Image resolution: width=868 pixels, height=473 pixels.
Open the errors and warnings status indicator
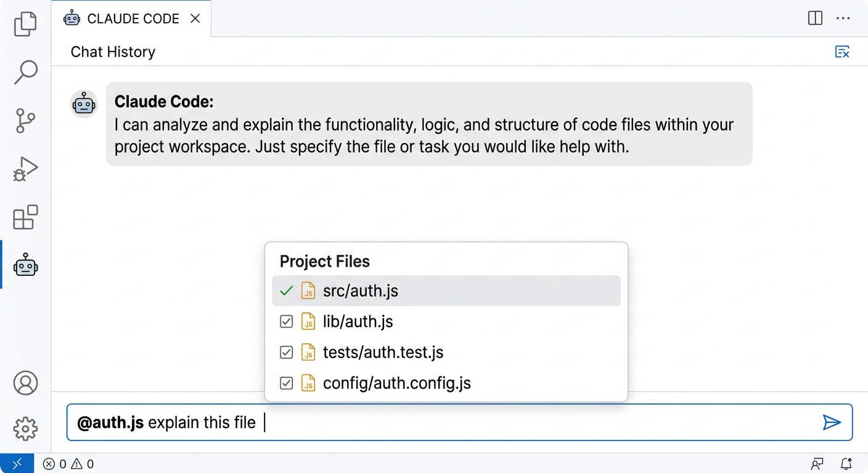point(68,464)
